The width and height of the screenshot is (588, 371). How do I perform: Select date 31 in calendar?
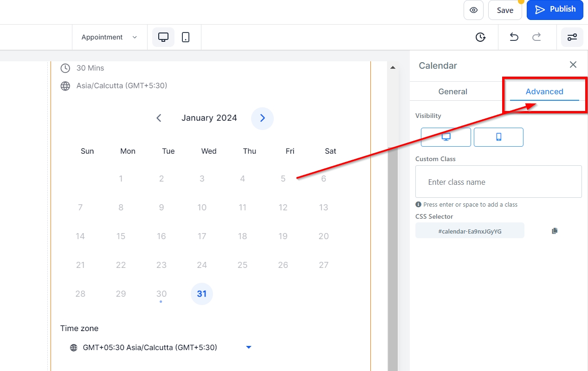[202, 294]
